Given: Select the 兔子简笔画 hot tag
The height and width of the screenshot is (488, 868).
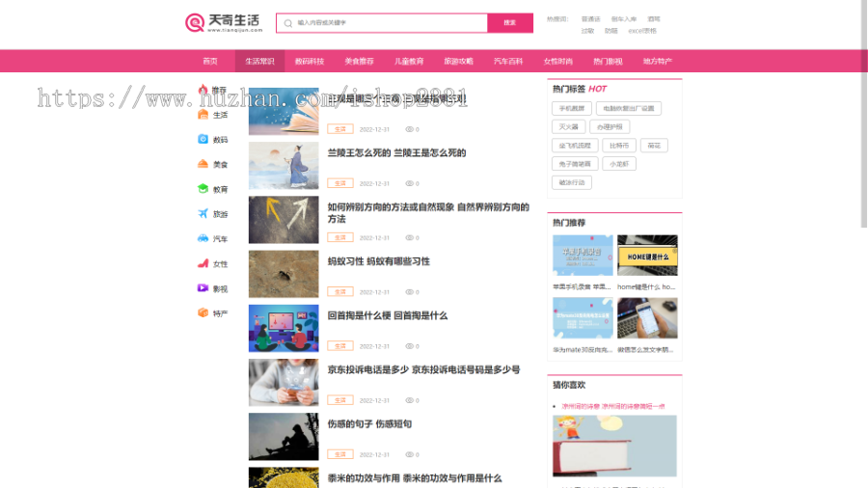Looking at the screenshot, I should click(575, 164).
